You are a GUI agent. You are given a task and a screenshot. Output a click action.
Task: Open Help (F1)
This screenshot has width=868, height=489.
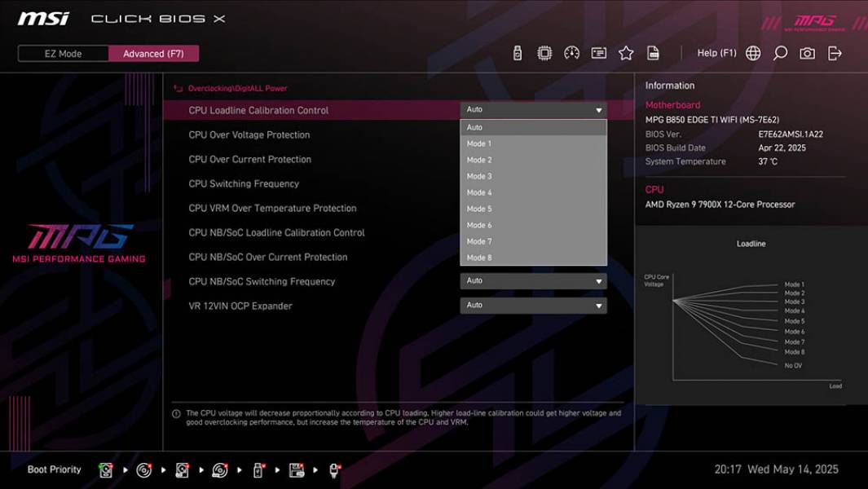[717, 53]
